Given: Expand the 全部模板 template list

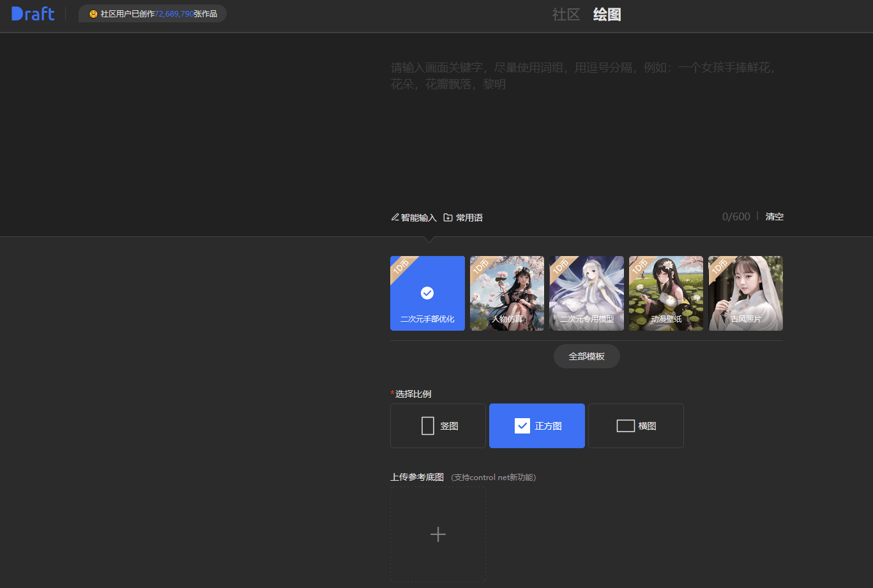Looking at the screenshot, I should point(586,356).
